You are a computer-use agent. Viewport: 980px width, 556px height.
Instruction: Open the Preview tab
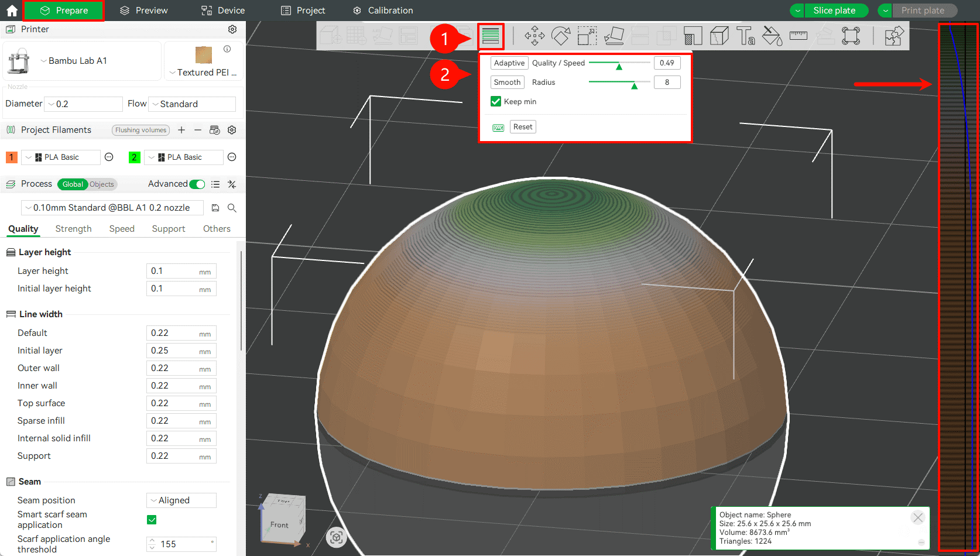[x=143, y=11]
